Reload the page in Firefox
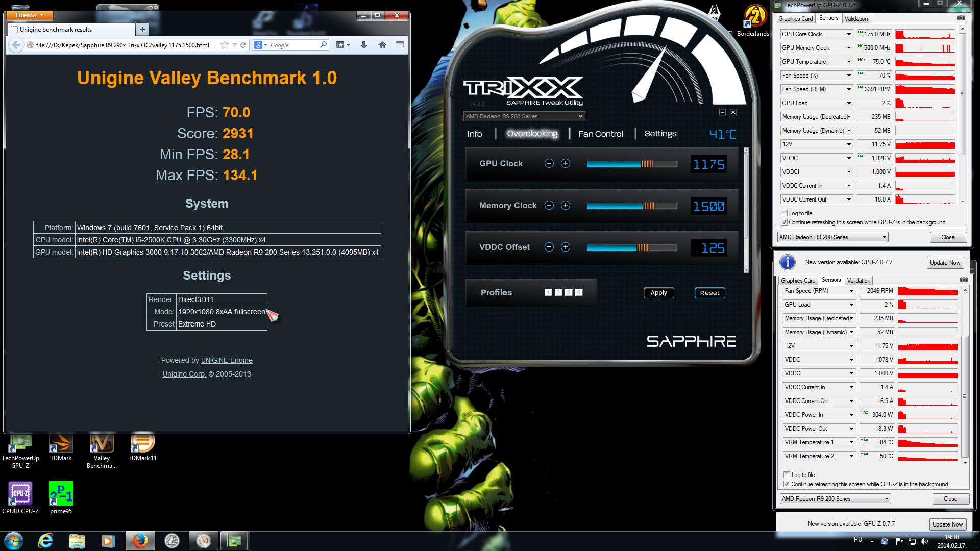This screenshot has width=980, height=551. pyautogui.click(x=243, y=45)
